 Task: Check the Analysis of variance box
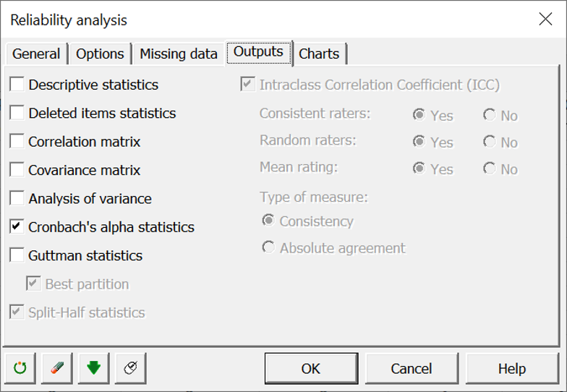point(17,198)
